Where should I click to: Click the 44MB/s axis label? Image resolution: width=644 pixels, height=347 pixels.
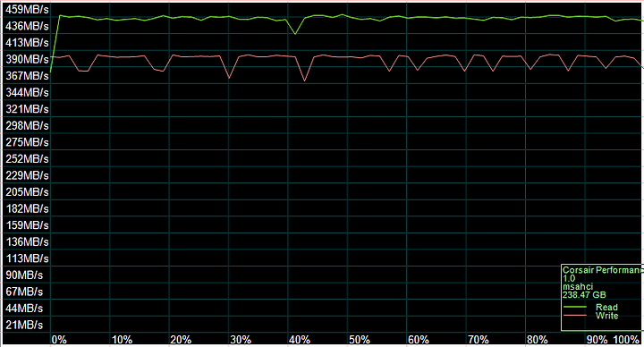24,309
